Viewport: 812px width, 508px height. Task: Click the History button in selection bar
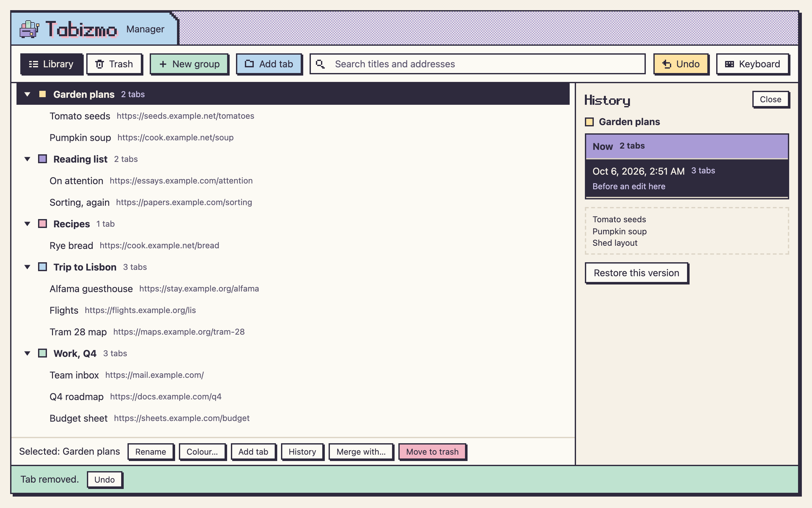pyautogui.click(x=302, y=451)
